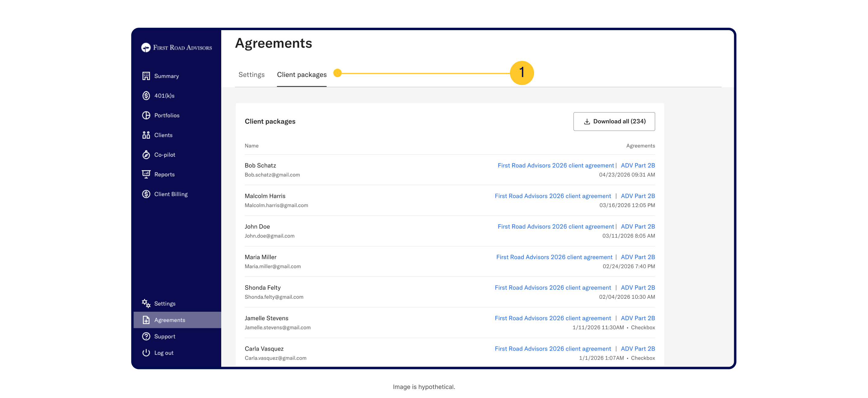Click the timestamp 03/16/2026 12:05 PM
The height and width of the screenshot is (398, 868).
[x=627, y=206]
